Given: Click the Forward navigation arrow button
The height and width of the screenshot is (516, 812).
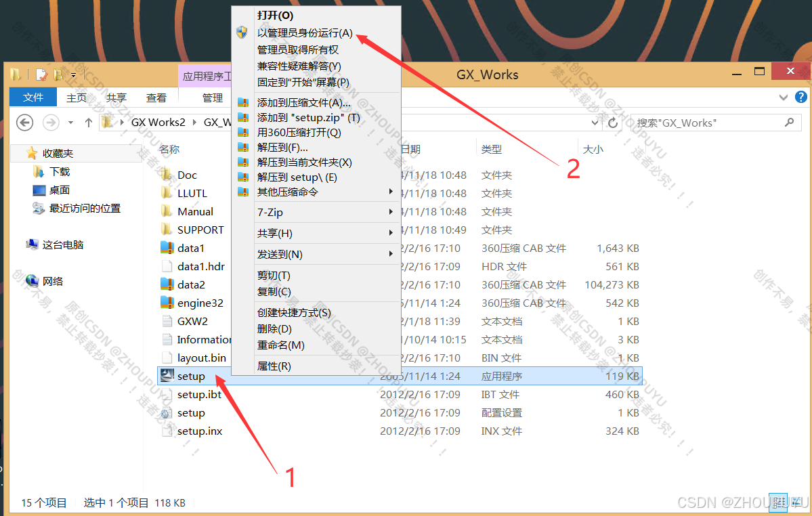Looking at the screenshot, I should pos(50,123).
